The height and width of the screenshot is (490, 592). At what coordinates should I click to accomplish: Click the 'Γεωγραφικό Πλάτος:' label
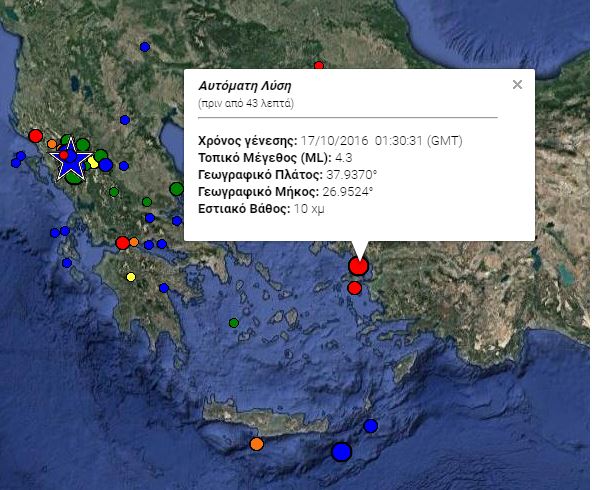pyautogui.click(x=261, y=175)
